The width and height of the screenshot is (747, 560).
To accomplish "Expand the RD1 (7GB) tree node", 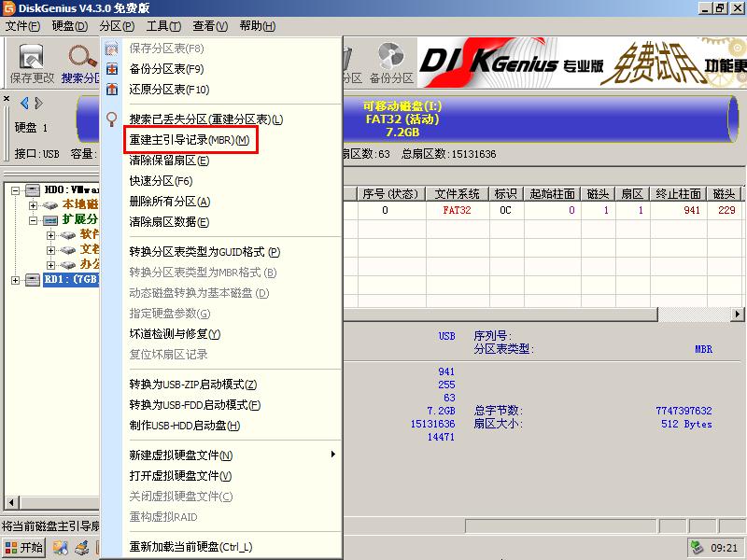I will 16,280.
